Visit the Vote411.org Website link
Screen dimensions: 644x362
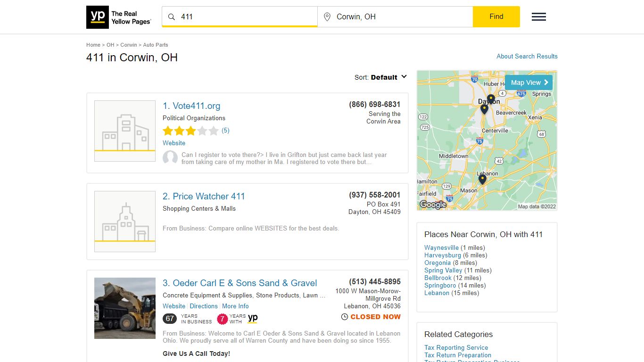pyautogui.click(x=174, y=143)
